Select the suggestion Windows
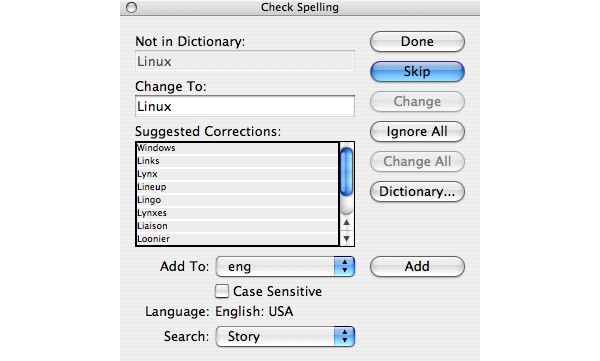The width and height of the screenshot is (600, 361). tap(237, 148)
